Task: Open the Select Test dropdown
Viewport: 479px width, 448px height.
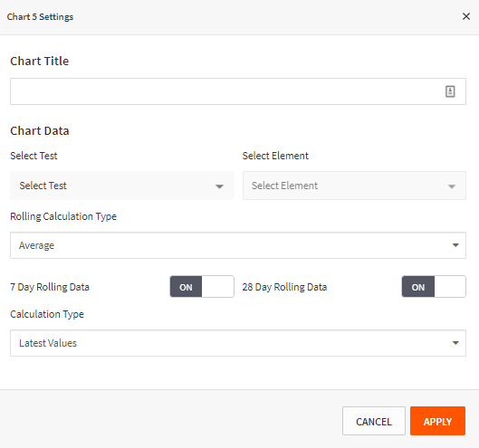Action: pos(122,186)
